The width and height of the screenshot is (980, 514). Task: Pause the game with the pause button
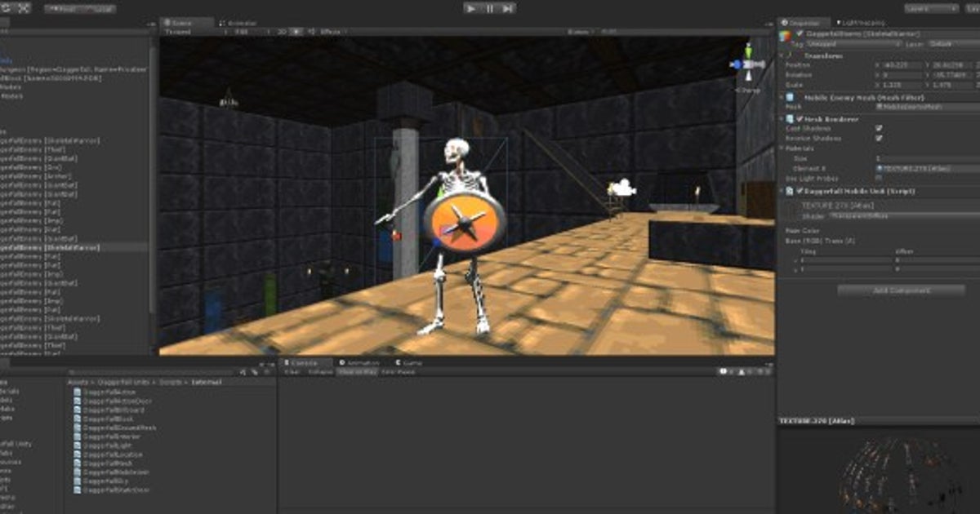(x=490, y=8)
